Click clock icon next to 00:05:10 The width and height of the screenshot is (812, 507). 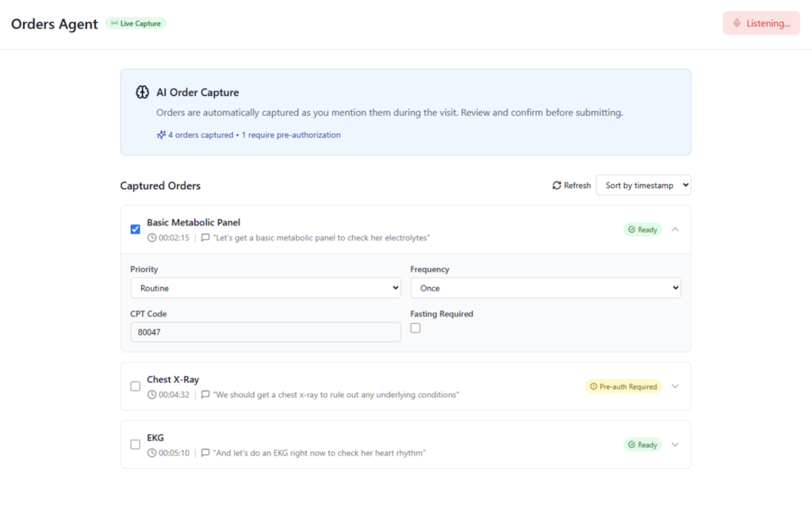point(151,453)
